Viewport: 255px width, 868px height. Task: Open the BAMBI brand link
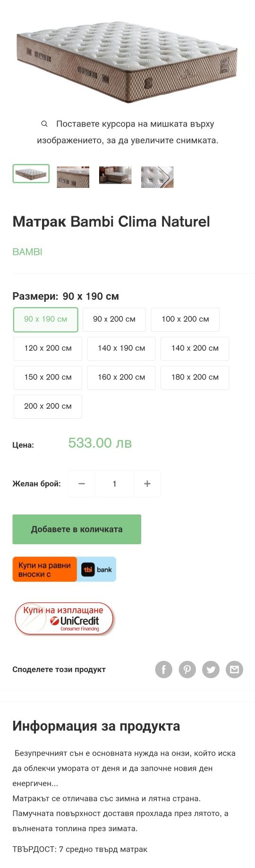point(27,252)
